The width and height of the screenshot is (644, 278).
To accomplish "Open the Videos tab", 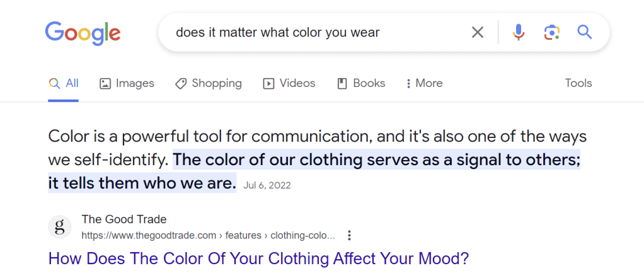I will coord(289,83).
